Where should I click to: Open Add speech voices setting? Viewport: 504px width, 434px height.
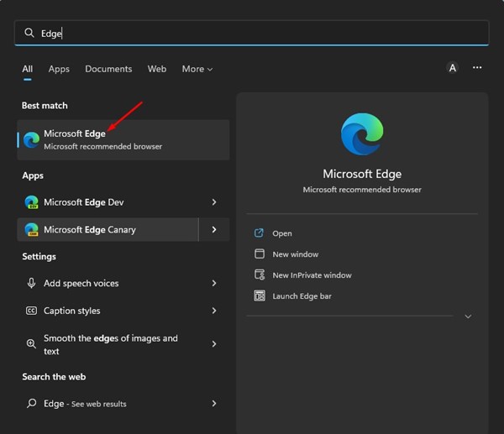click(108, 283)
